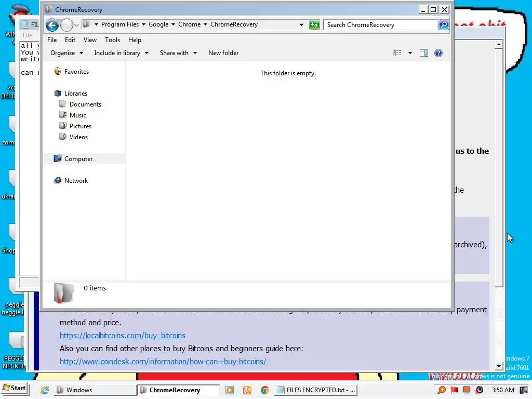Click the blue Help question mark icon
The image size is (532, 399).
tap(438, 53)
